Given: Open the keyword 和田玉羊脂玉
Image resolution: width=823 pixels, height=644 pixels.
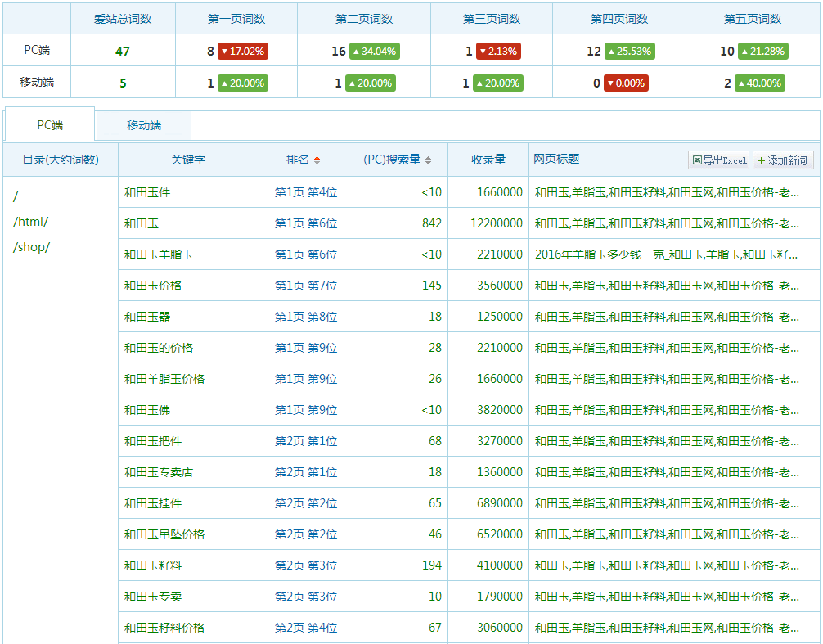Looking at the screenshot, I should click(x=159, y=254).
